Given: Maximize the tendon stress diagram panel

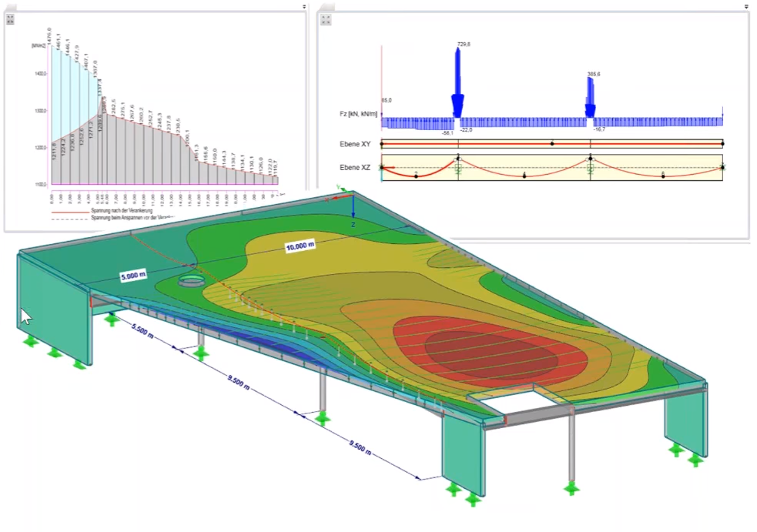Looking at the screenshot, I should [10, 19].
